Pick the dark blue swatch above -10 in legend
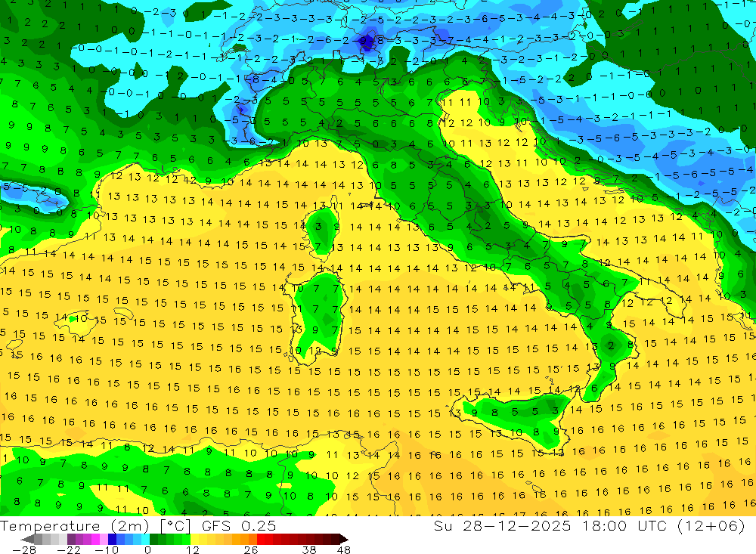 112,539
